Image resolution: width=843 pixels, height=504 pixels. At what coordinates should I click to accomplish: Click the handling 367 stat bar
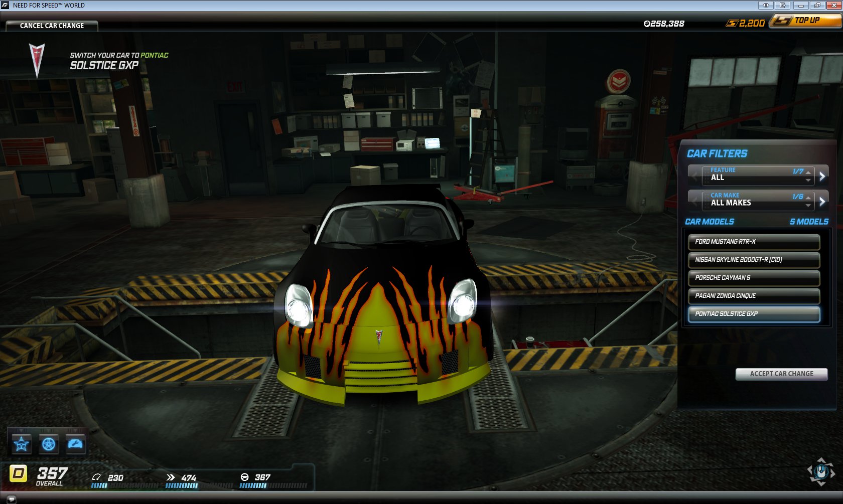273,485
